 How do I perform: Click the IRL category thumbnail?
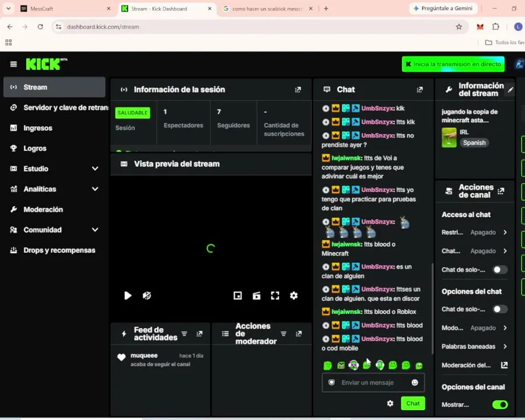[449, 137]
